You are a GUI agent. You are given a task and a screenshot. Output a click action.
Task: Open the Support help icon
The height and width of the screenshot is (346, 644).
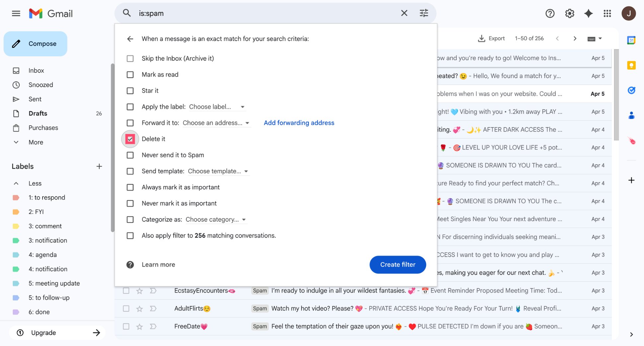coord(550,14)
